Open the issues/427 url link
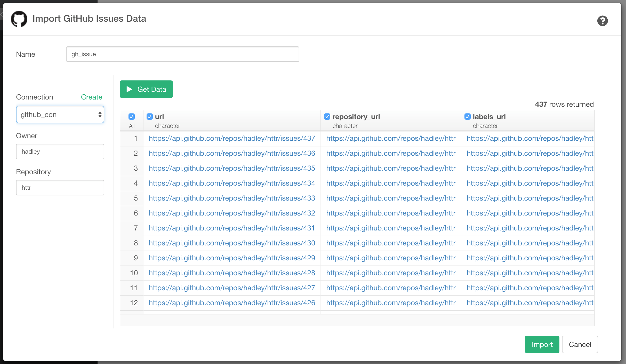The image size is (626, 364). [232, 288]
